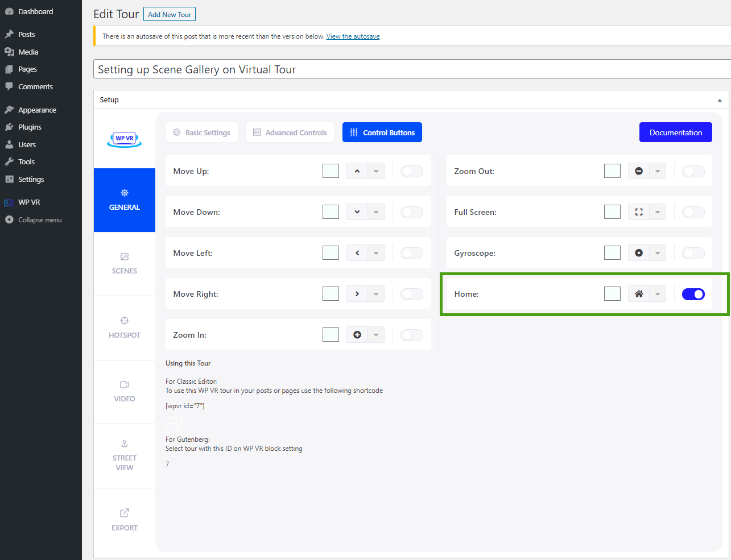Open the EXPORT side tab
The image size is (731, 560).
tap(125, 520)
